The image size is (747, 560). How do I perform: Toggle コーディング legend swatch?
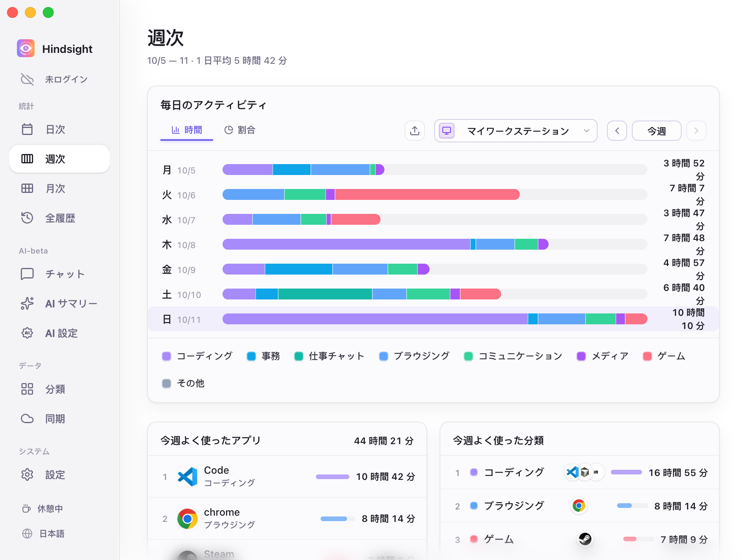click(x=167, y=356)
